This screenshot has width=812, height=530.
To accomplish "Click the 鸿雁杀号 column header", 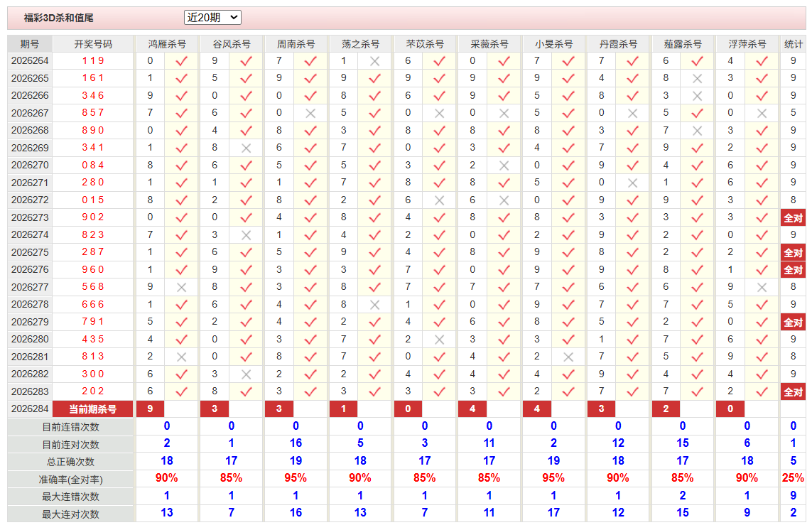I will [167, 44].
